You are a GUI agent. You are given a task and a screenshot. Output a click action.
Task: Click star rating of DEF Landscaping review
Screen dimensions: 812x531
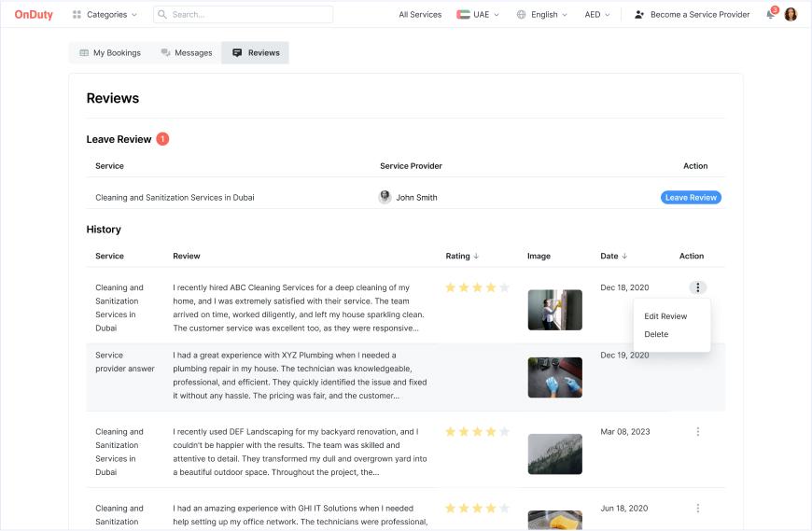[x=477, y=432]
